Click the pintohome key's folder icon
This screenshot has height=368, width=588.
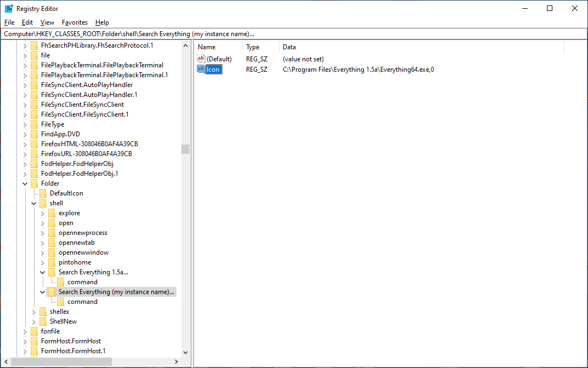point(52,262)
